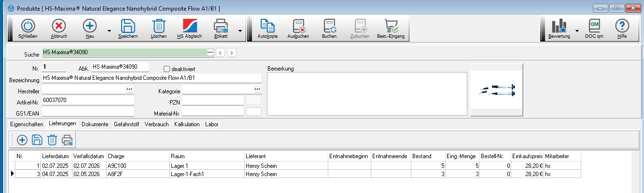Save delivery row with disk icon
This screenshot has height=193, width=644.
37,140
